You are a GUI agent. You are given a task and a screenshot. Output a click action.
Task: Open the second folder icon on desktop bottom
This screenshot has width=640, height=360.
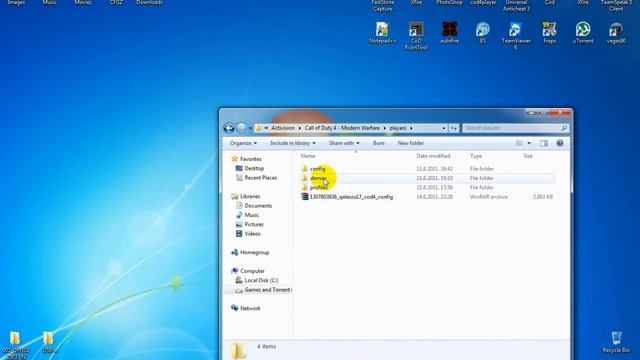click(x=48, y=339)
